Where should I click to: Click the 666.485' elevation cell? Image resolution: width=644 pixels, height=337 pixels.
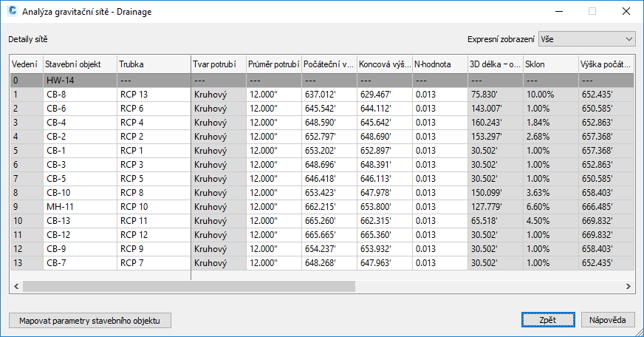(x=606, y=207)
